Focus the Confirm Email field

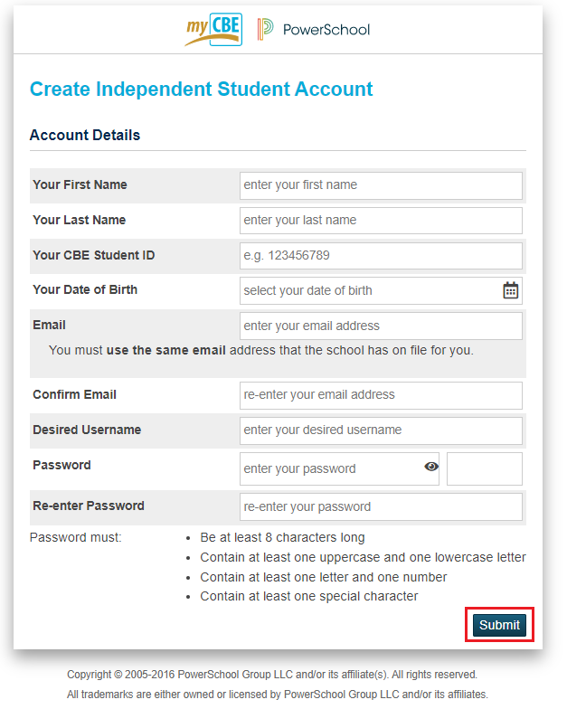coord(381,395)
